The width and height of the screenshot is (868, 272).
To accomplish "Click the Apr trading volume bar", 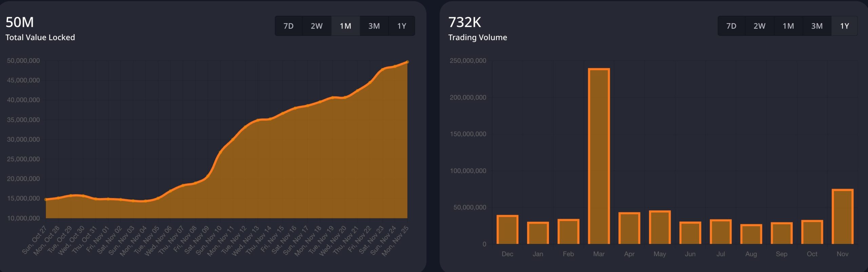I will coord(629,228).
